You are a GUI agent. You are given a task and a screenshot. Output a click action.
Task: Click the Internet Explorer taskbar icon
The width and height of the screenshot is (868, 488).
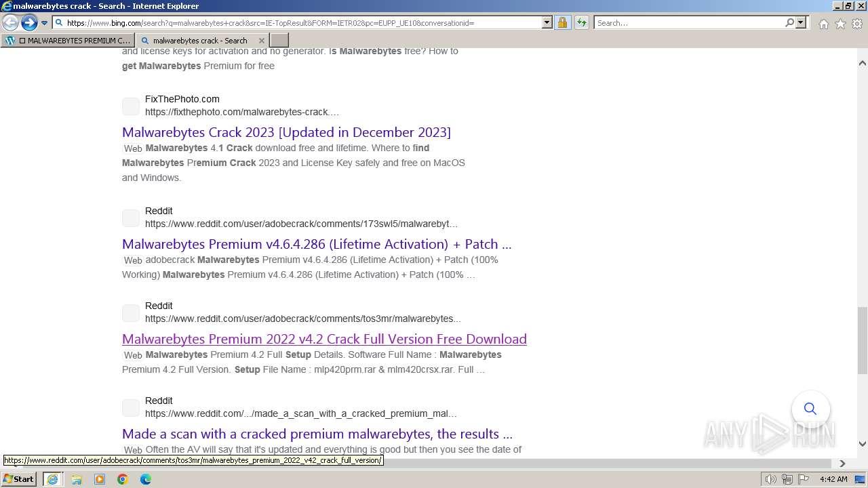click(x=52, y=479)
